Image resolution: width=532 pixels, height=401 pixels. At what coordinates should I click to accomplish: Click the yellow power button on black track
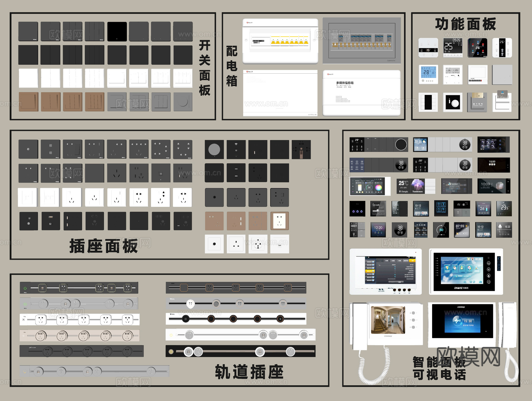tap(171, 352)
